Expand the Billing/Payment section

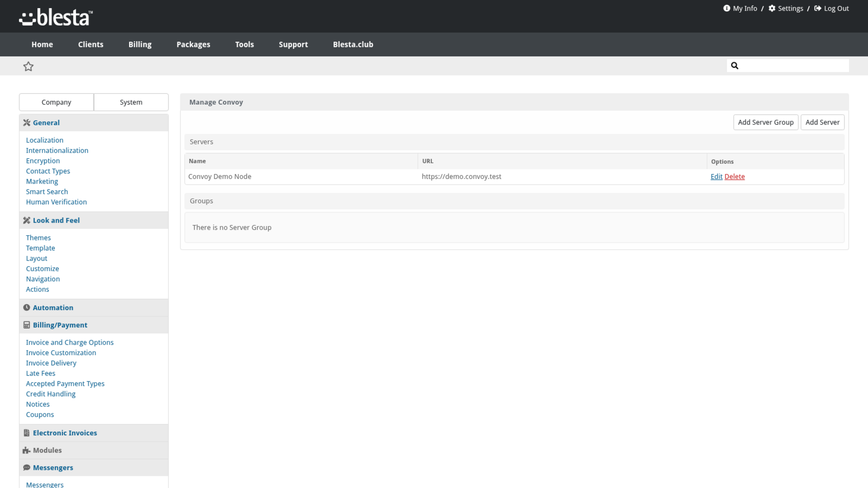[60, 325]
